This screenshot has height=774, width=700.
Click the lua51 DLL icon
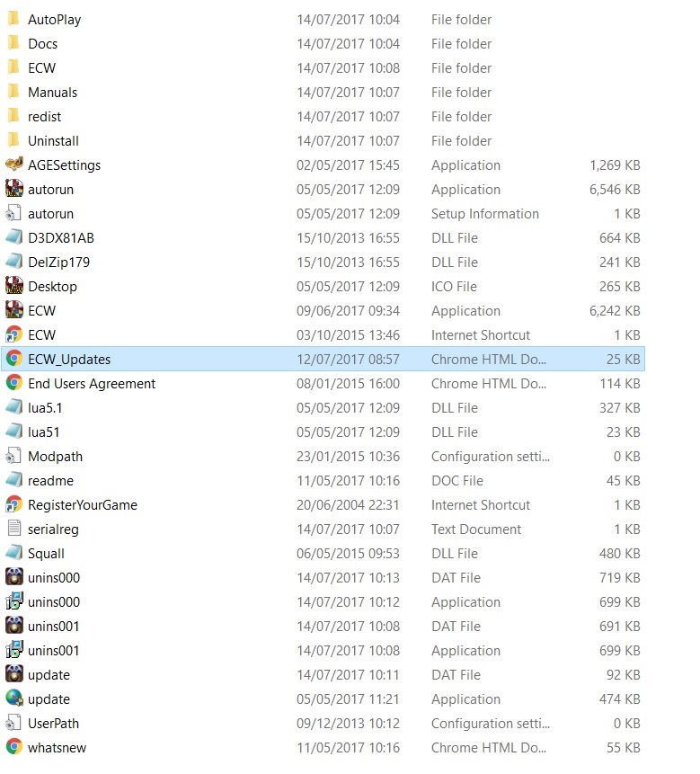[13, 431]
